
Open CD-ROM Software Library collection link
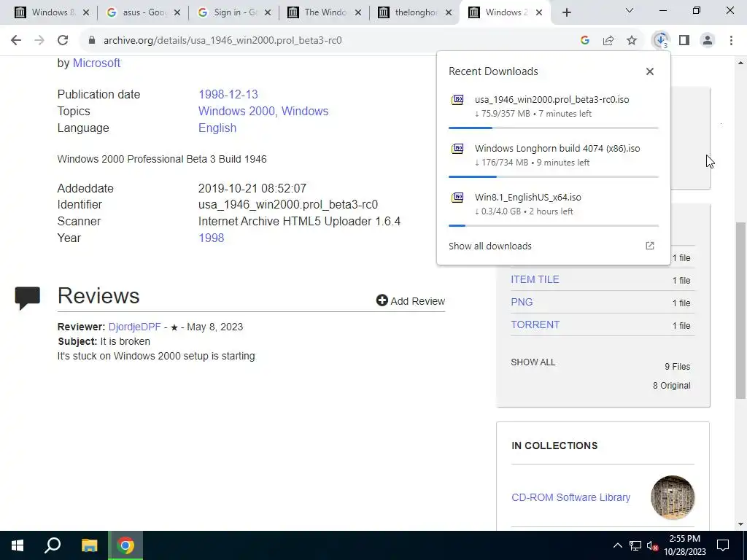[570, 497]
